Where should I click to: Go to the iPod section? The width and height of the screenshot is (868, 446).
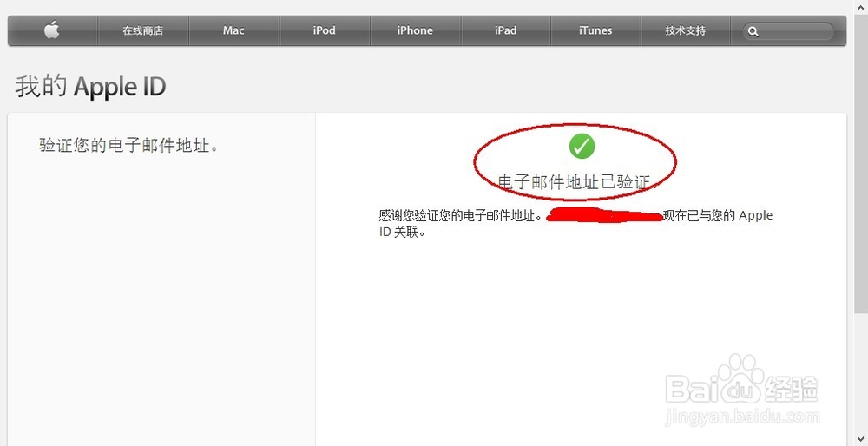tap(325, 30)
